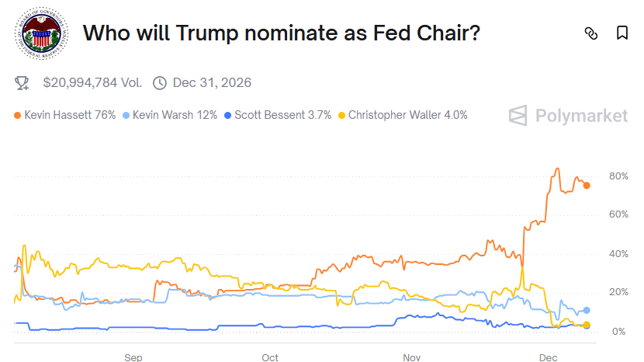Click the Dec 31, 2026 end date
This screenshot has height=362, width=644.
click(x=212, y=82)
